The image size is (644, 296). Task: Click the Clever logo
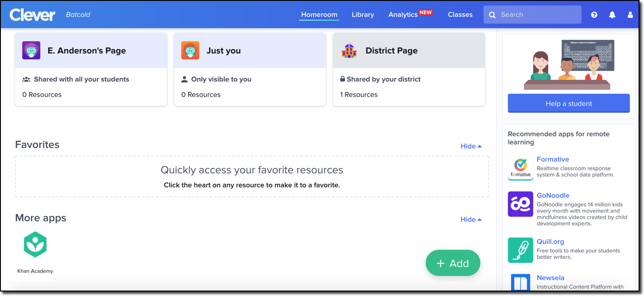pos(32,14)
